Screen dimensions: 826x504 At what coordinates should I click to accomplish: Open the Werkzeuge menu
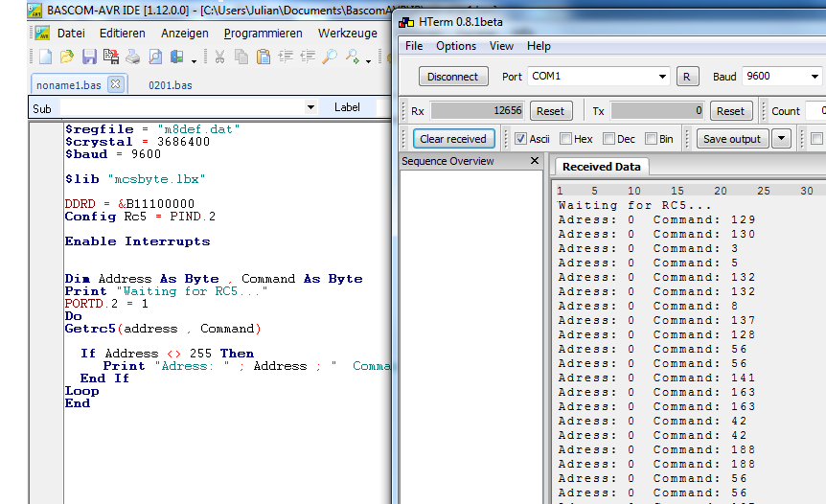point(348,34)
